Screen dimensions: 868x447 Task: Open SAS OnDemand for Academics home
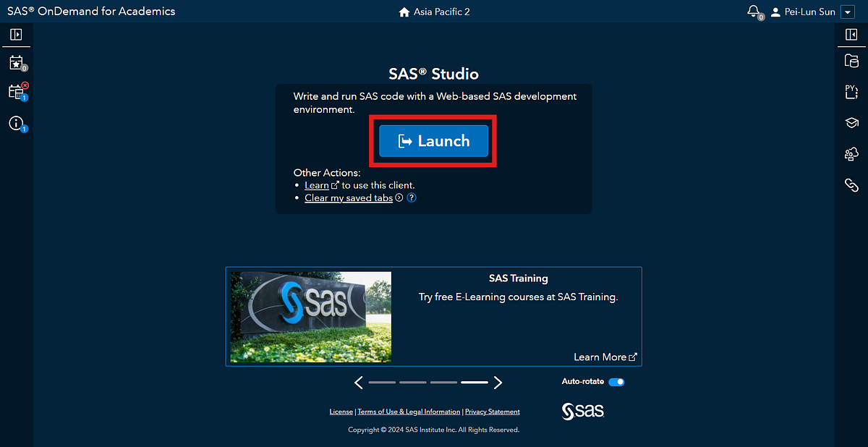click(x=91, y=11)
